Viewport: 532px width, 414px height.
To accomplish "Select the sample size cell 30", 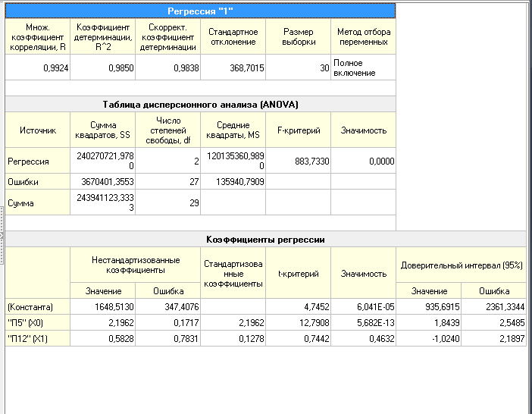I will coord(299,67).
